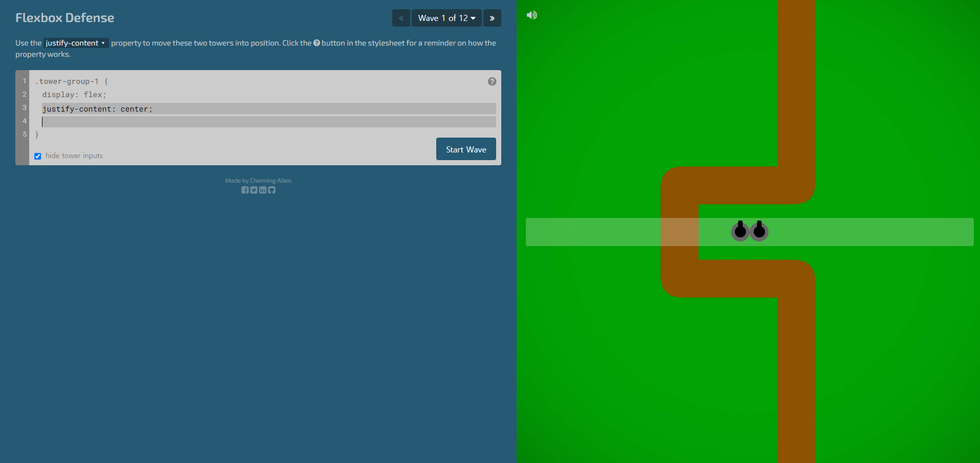
Task: Open the LinkedIn icon link
Action: (x=263, y=190)
